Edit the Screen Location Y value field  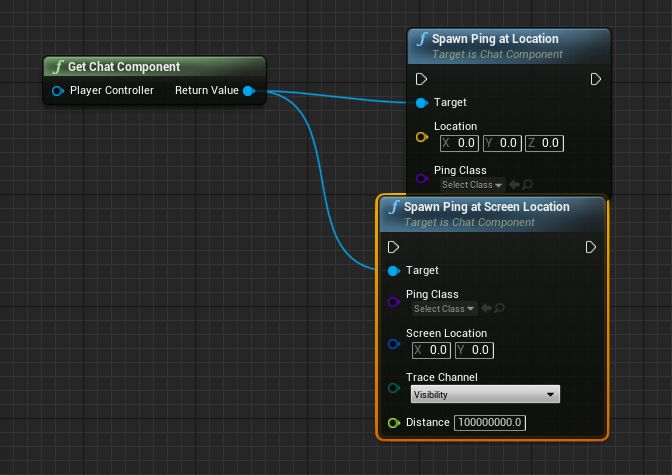pos(474,350)
